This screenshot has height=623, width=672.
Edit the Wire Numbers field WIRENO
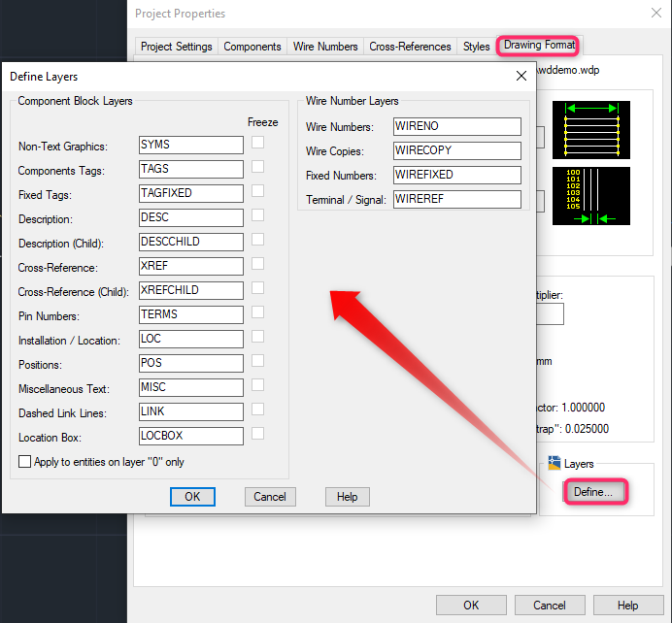coord(457,126)
